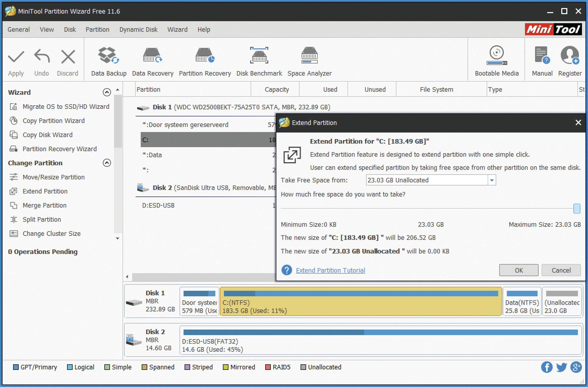Open the Facebook share icon

pyautogui.click(x=547, y=367)
